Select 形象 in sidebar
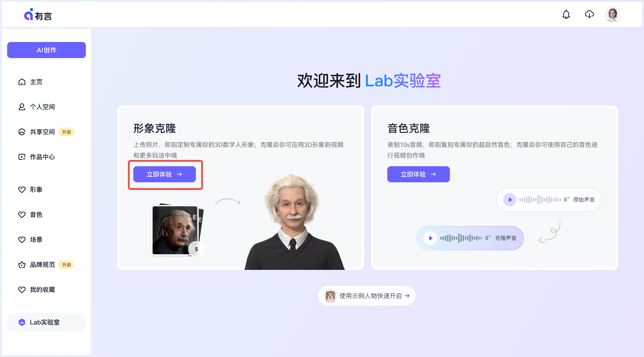The height and width of the screenshot is (357, 644). 36,190
